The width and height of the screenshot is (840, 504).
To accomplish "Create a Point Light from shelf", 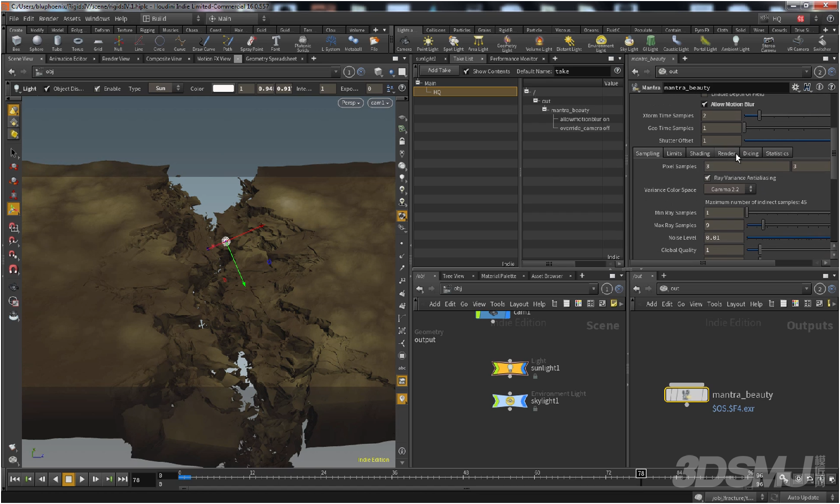I will click(427, 43).
